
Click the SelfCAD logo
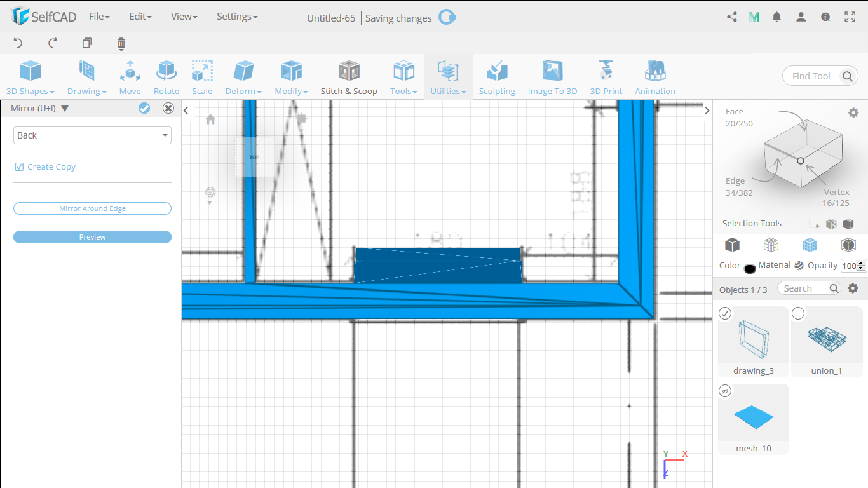(44, 17)
